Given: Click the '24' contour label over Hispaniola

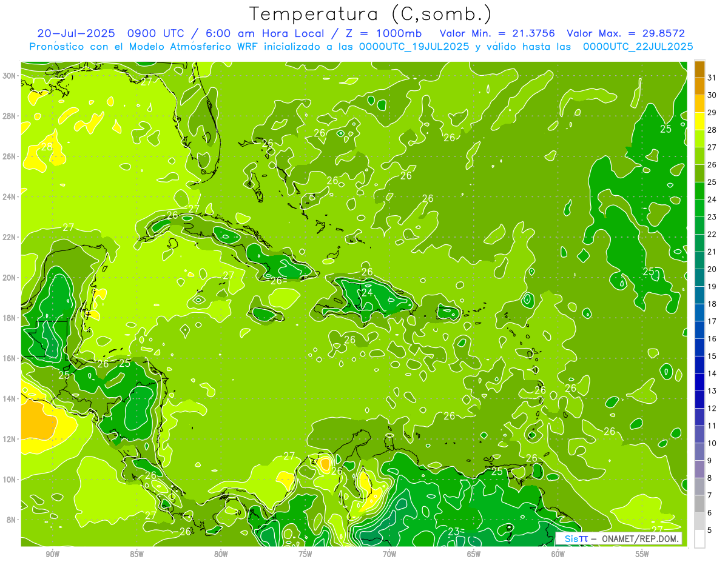Looking at the screenshot, I should [x=367, y=293].
